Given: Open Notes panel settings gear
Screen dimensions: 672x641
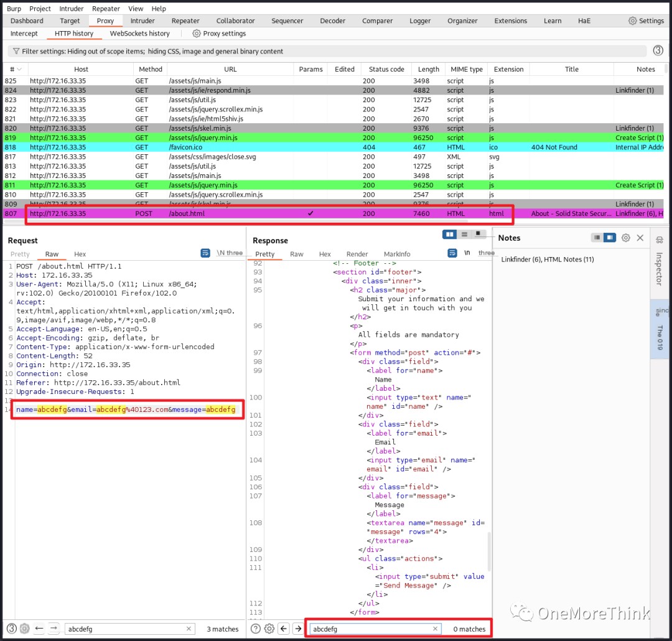Looking at the screenshot, I should coord(626,238).
